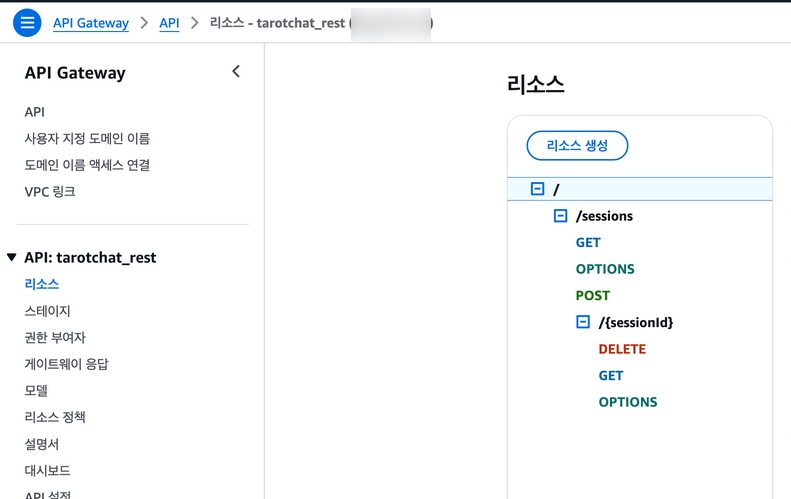Screen dimensions: 791x499
Task: Open API breadcrumb link
Action: pos(170,23)
